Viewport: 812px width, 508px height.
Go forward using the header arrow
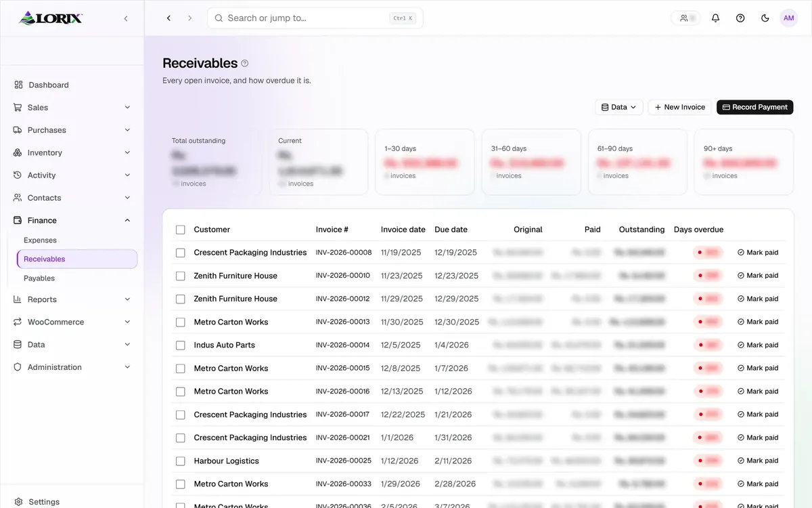(x=189, y=18)
